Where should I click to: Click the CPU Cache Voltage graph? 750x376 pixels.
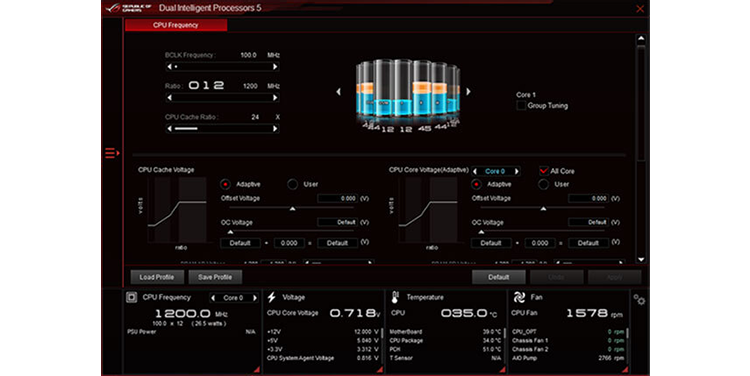click(x=177, y=210)
